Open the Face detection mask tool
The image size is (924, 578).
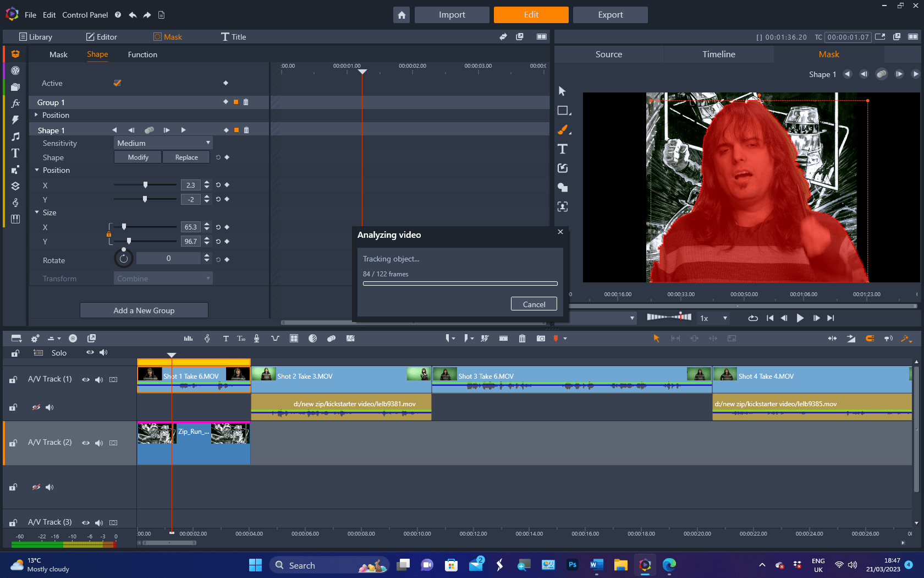pos(563,206)
